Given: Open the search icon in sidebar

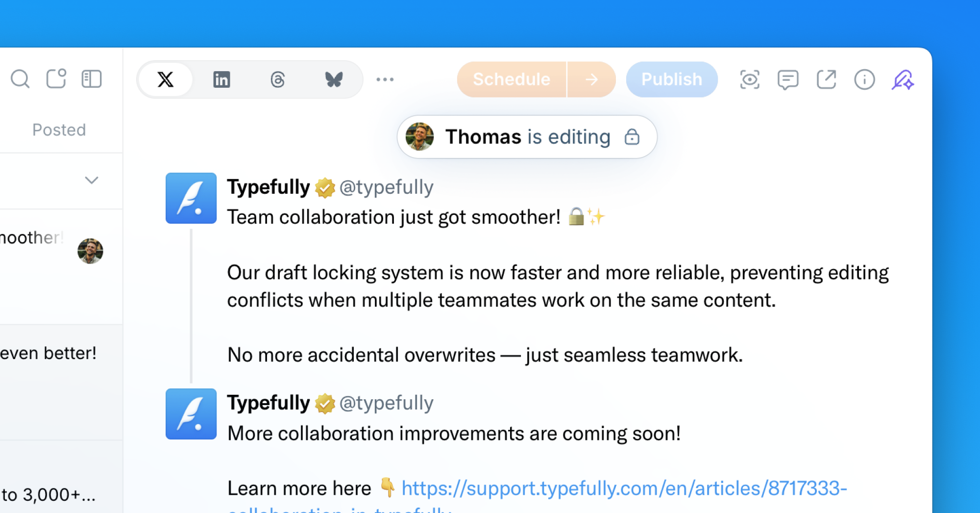Looking at the screenshot, I should click(20, 79).
